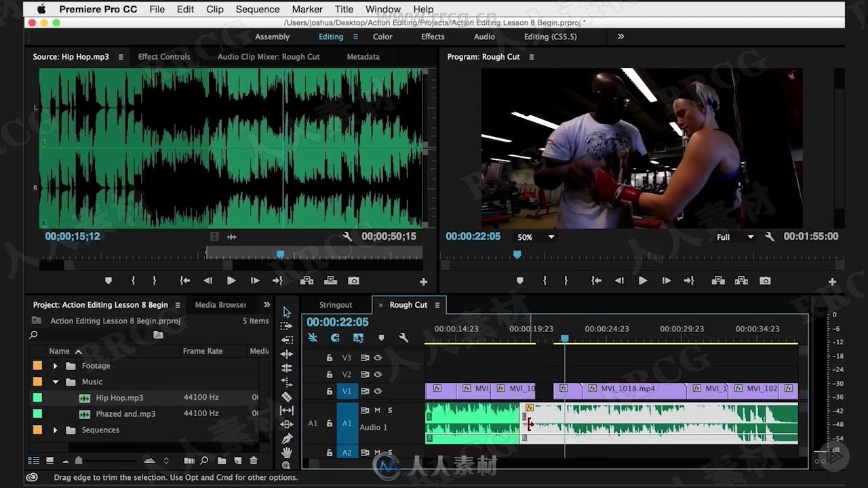
Task: Show hidden Project panel tabs chevron
Action: [x=267, y=305]
